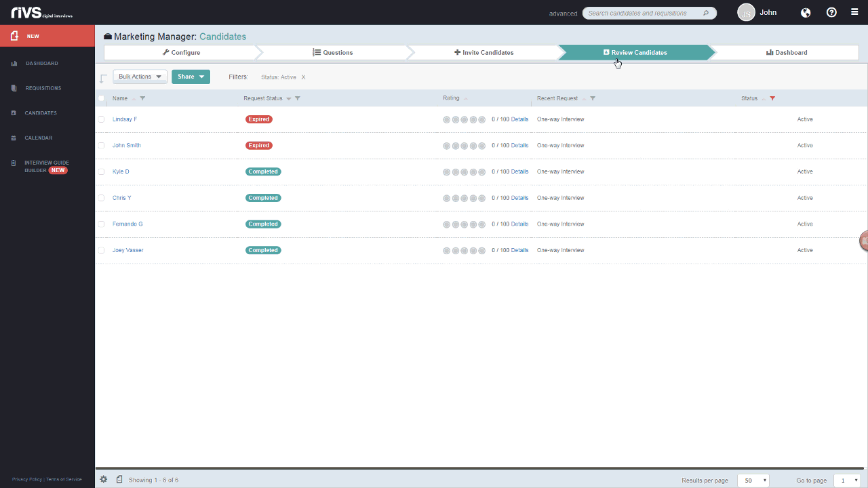This screenshot has width=868, height=488.
Task: Click the John user name menu
Action: click(x=768, y=12)
